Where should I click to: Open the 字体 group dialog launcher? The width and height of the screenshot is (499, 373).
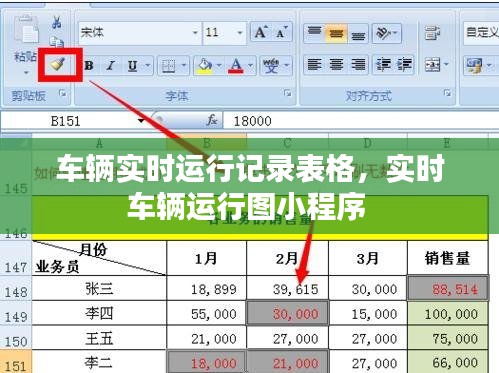click(x=288, y=93)
